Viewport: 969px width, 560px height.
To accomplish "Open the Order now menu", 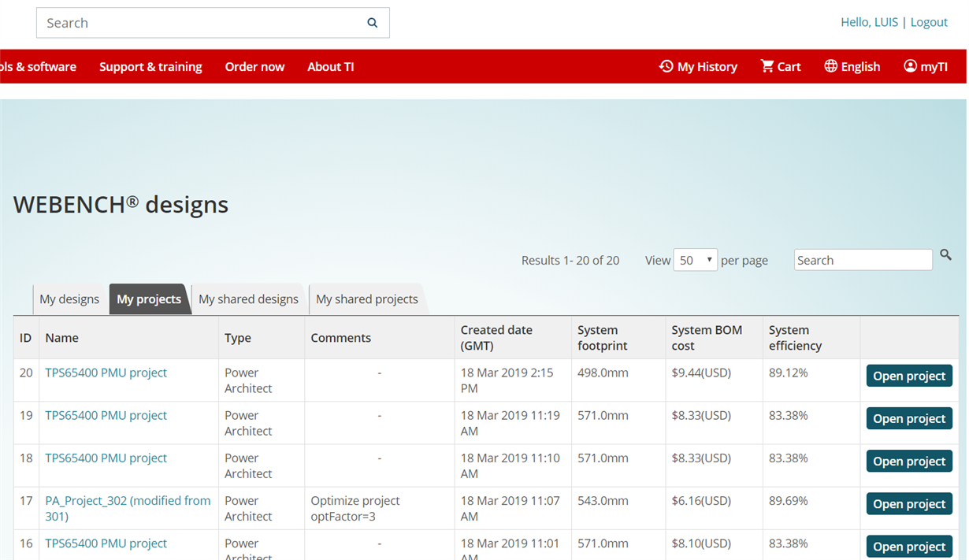I will pos(254,67).
